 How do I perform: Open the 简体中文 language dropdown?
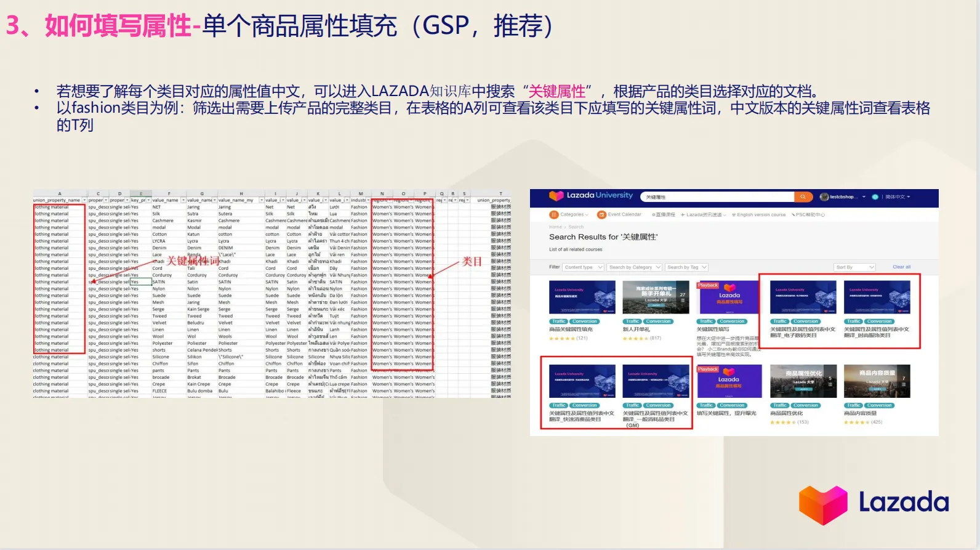[898, 197]
